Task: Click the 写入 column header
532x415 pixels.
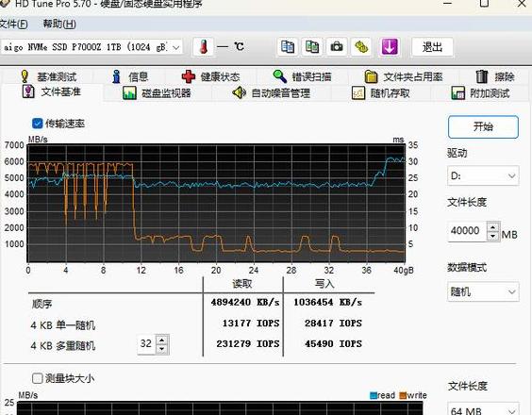Action: [324, 283]
